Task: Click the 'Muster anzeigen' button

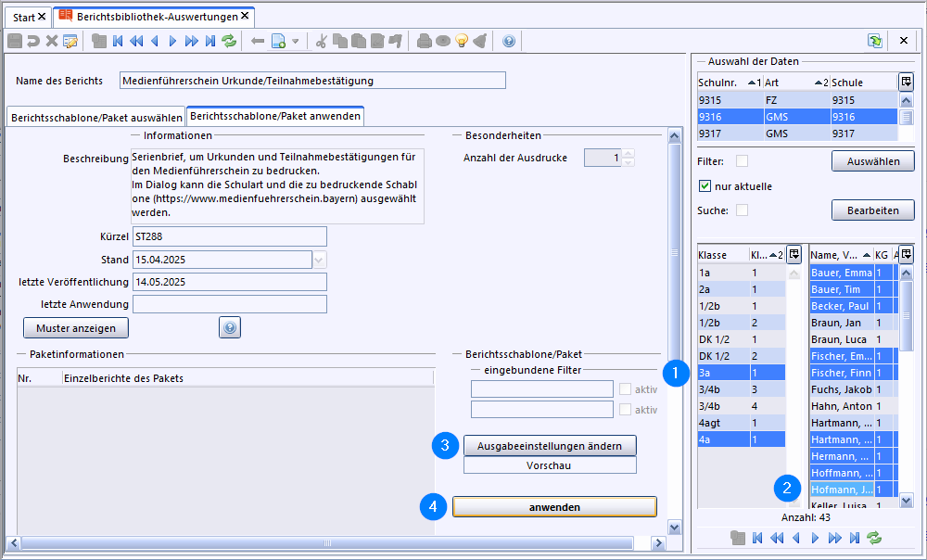Action: (76, 327)
